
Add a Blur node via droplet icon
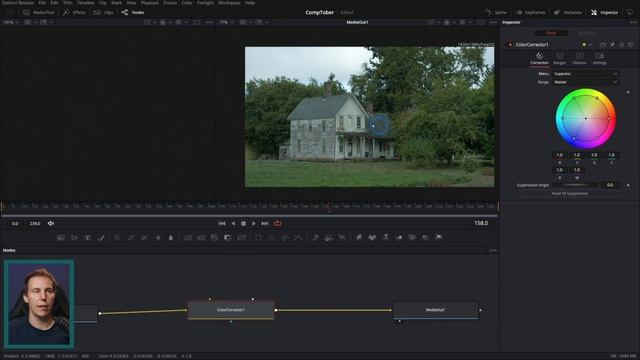coord(171,238)
